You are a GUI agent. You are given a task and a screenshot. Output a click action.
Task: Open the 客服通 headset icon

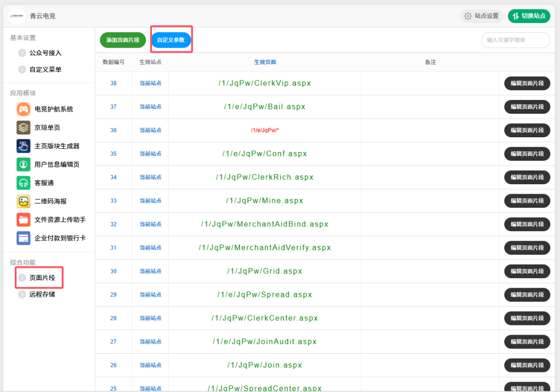pos(23,183)
